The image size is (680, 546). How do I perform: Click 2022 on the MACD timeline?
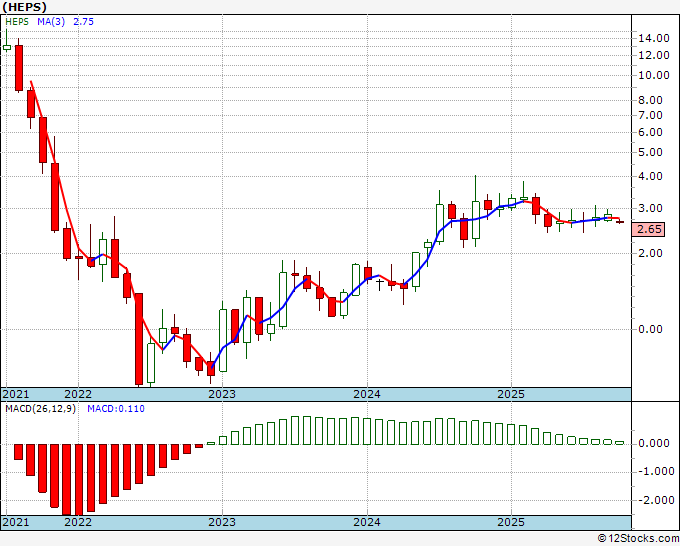click(x=78, y=522)
